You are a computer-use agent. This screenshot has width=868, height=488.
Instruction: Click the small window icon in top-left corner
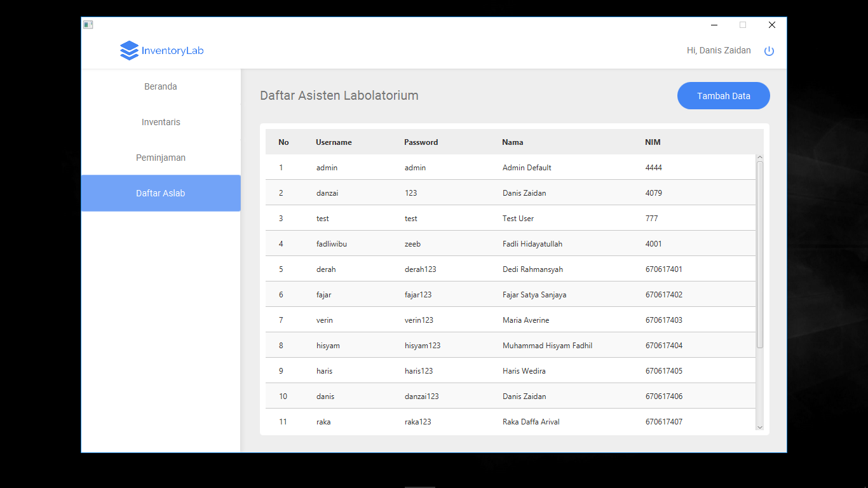(x=88, y=24)
